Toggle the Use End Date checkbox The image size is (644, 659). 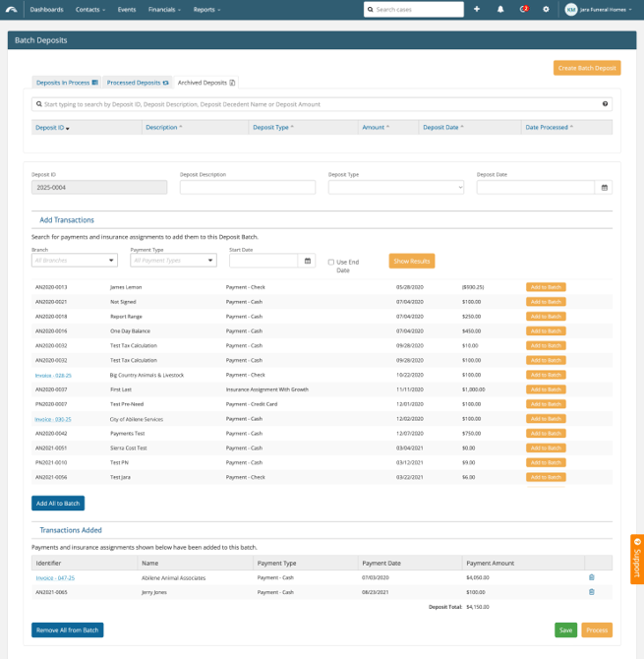click(x=331, y=262)
